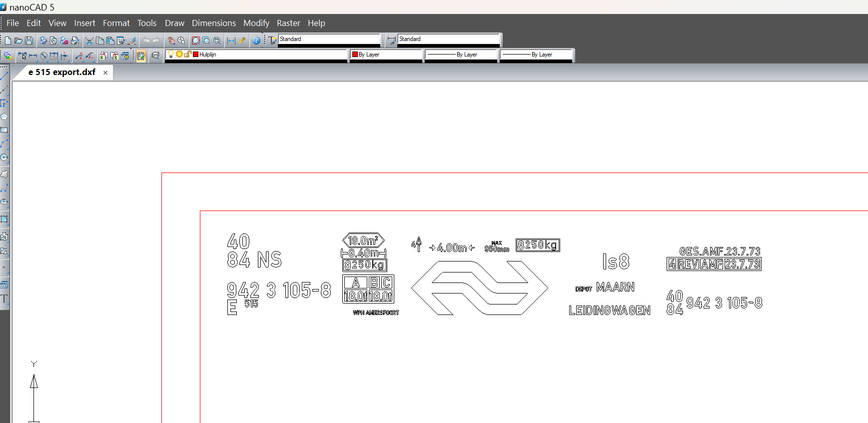Select the Line drawing tool
This screenshot has height=423, width=868.
pyautogui.click(x=4, y=75)
